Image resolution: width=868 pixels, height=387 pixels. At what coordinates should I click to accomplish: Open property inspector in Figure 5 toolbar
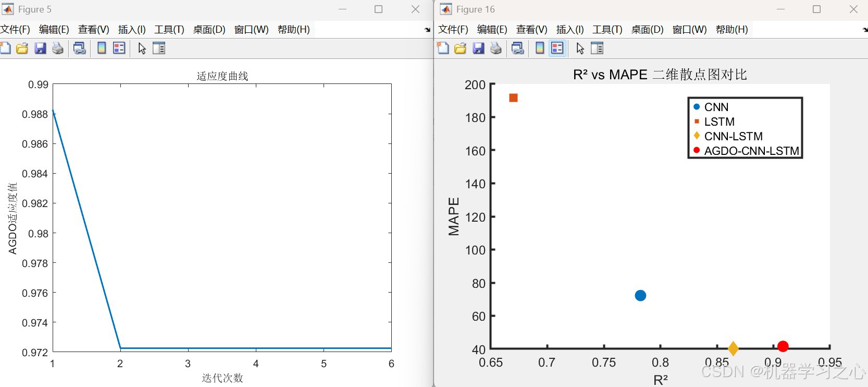coord(159,49)
